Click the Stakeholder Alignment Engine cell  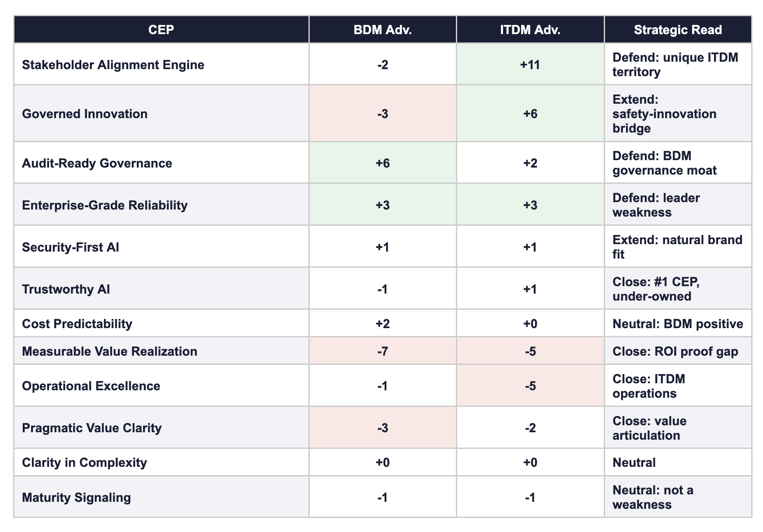113,65
